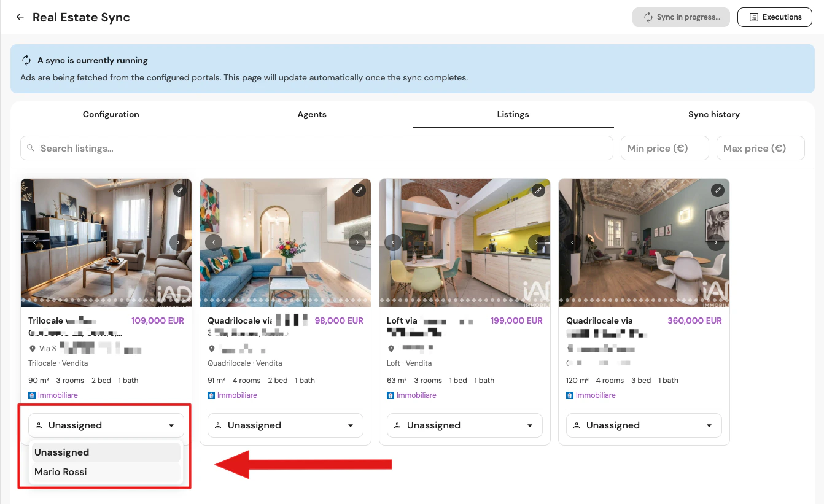Edit the Loft 199,000 EUR listing via pencil icon

[x=538, y=190]
